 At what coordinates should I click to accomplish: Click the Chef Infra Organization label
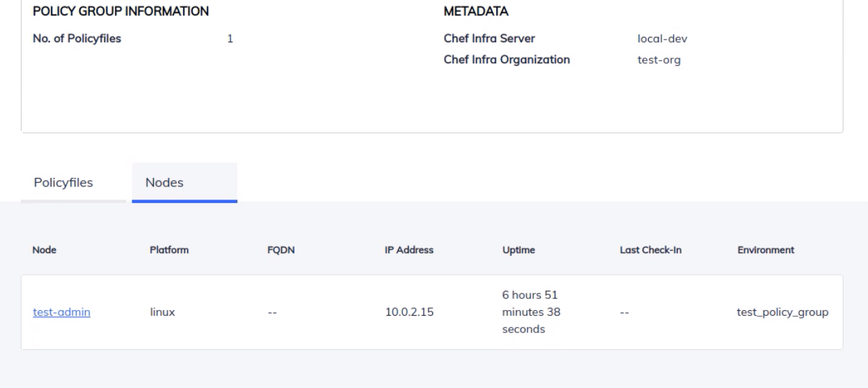(x=507, y=60)
